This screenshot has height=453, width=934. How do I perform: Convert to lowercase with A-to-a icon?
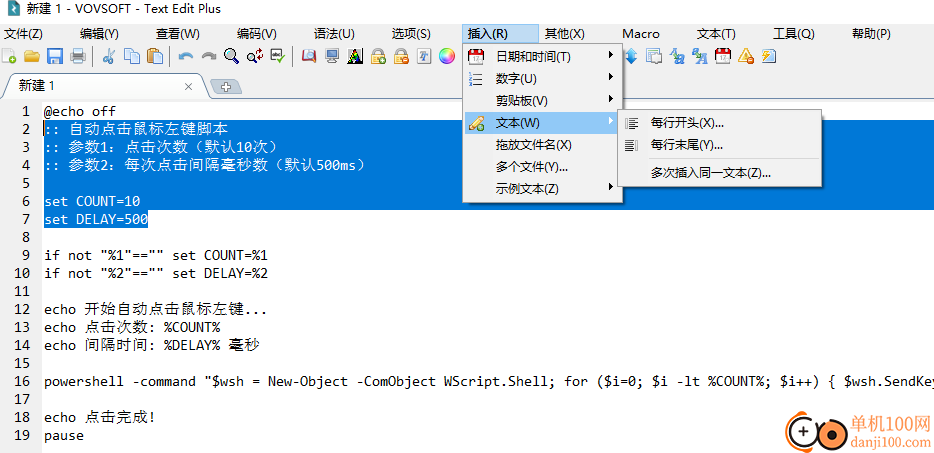[x=677, y=57]
